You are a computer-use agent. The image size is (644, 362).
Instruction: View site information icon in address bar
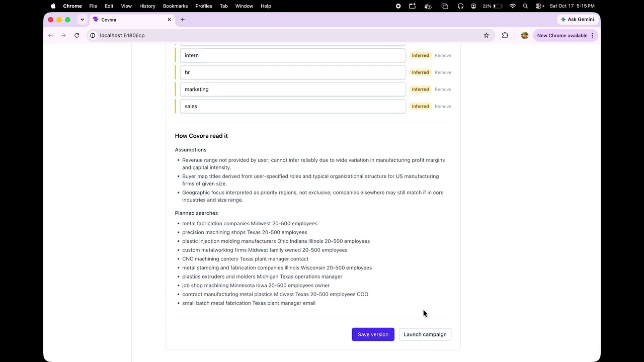pos(93,35)
